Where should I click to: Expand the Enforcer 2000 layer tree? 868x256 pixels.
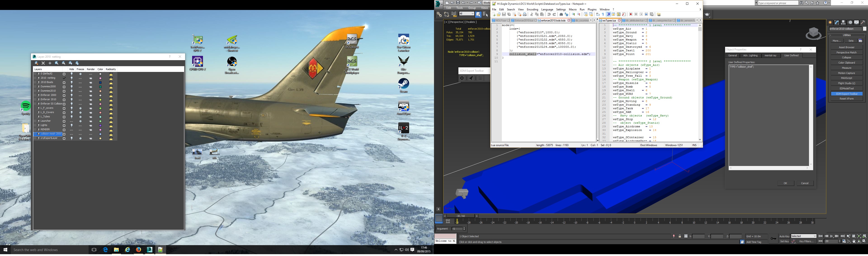click(35, 95)
